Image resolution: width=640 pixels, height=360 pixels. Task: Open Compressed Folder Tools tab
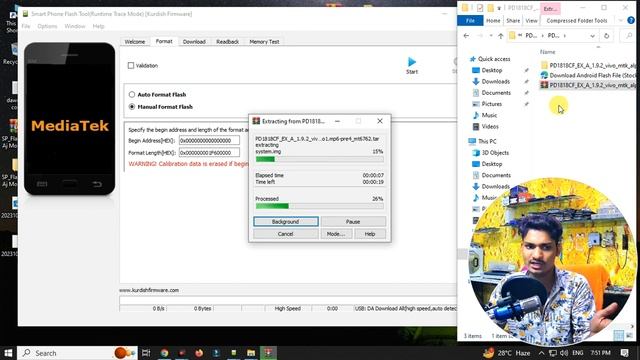(x=577, y=20)
